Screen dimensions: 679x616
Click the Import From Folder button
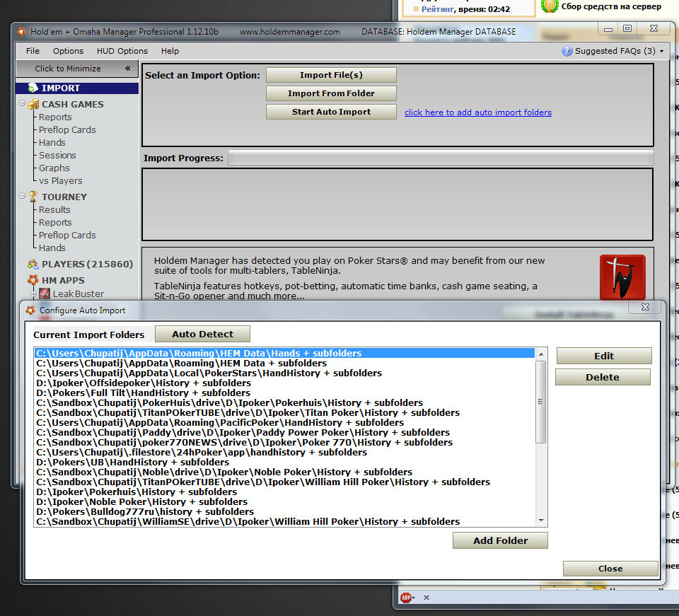[x=331, y=93]
